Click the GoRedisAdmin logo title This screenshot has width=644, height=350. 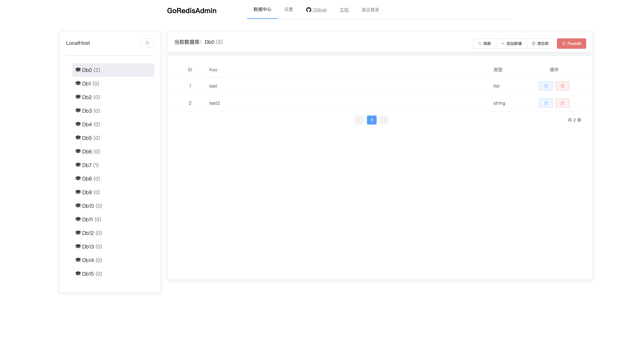click(x=192, y=11)
